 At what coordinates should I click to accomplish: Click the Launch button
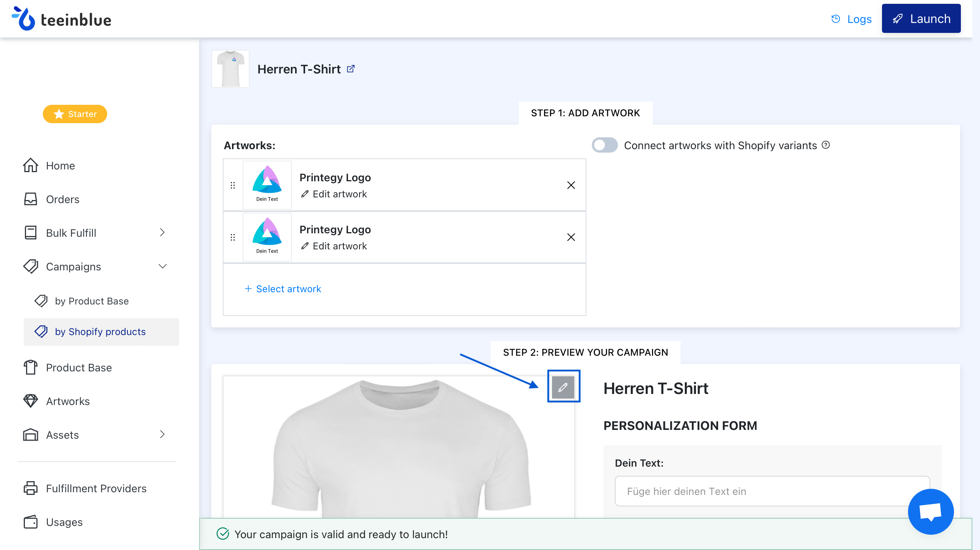click(921, 18)
